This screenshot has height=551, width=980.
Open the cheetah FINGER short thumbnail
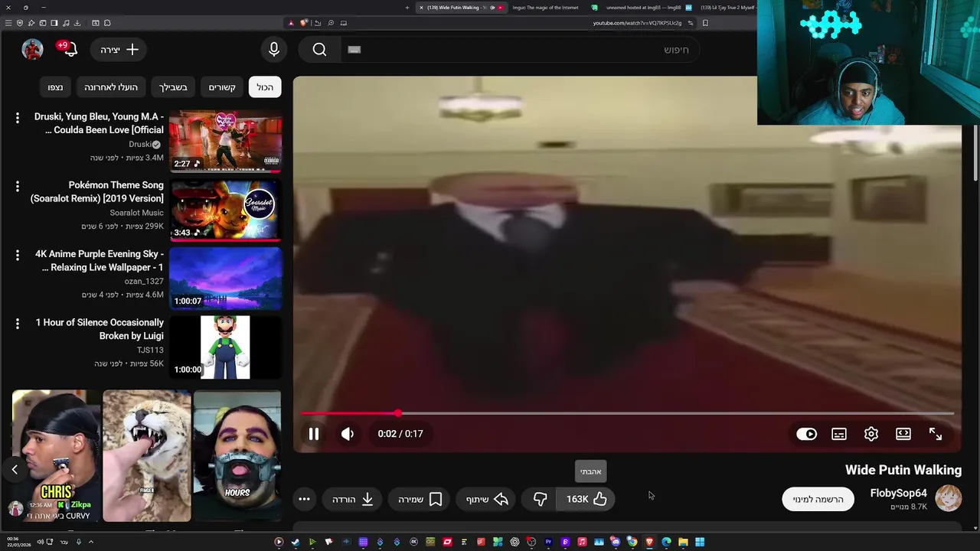tap(146, 456)
